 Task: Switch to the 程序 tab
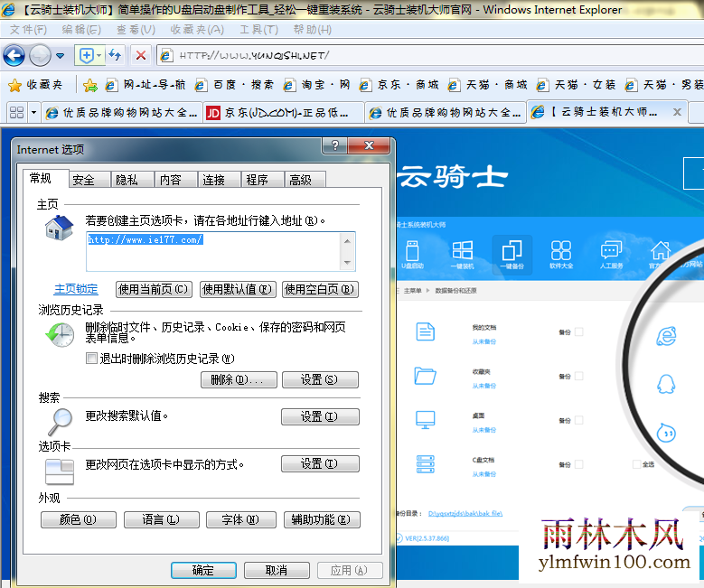point(262,180)
